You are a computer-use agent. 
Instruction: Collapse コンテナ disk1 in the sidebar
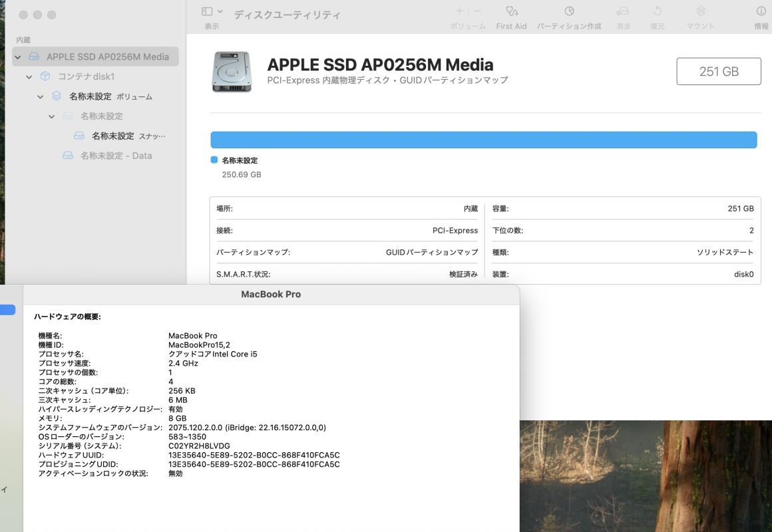click(29, 76)
